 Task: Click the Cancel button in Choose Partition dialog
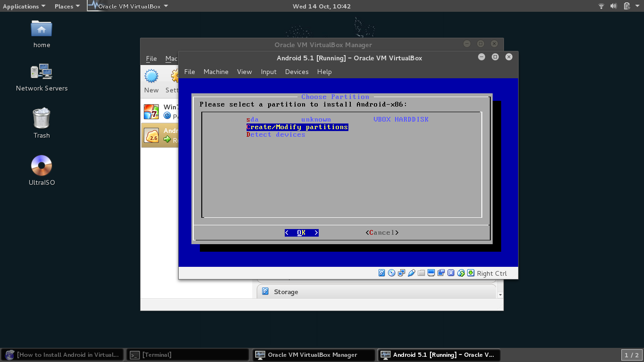pos(382,232)
